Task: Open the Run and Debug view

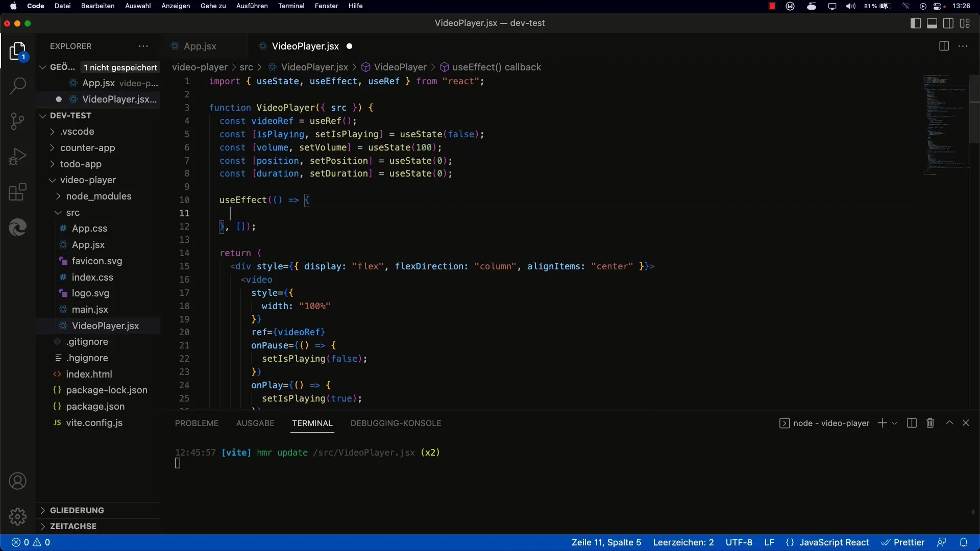Action: 17,157
